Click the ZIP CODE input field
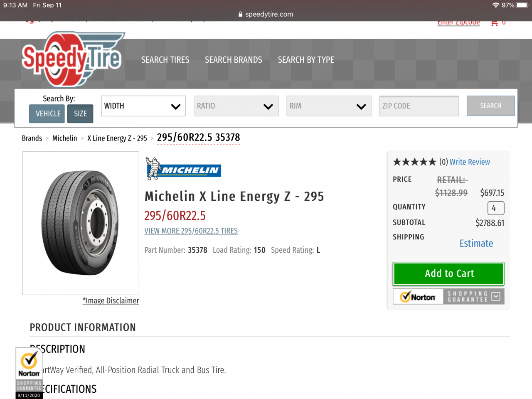 419,106
